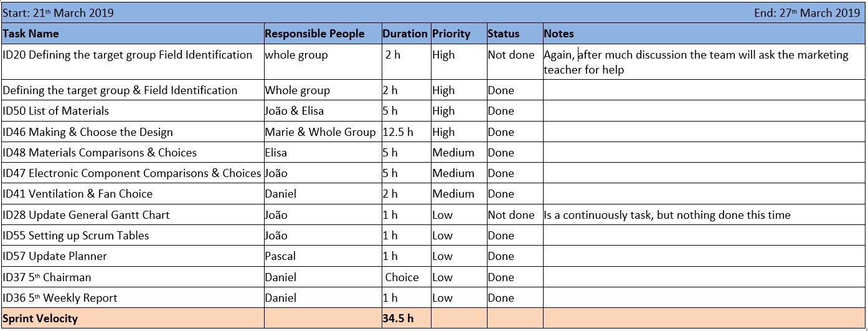Click the End: 27th March 2019 text
The height and width of the screenshot is (331, 868).
807,13
